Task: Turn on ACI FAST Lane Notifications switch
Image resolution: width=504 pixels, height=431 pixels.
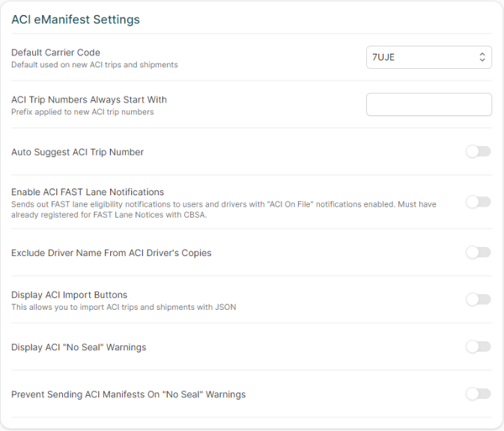Action: 478,202
